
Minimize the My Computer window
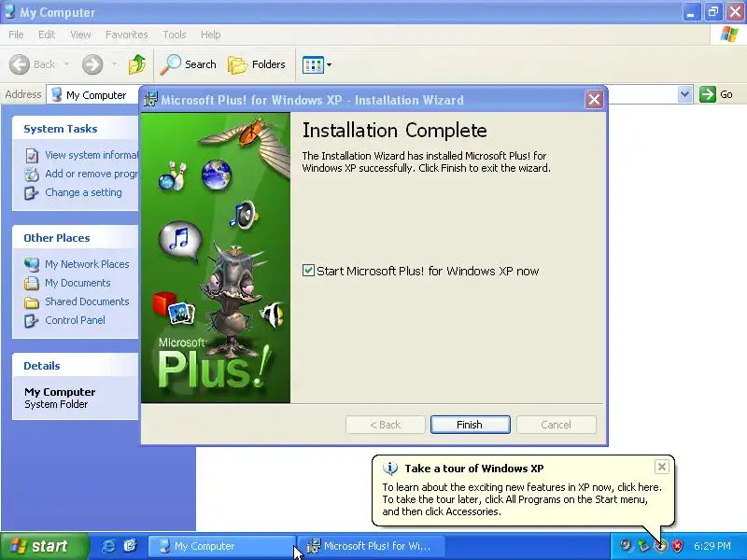[x=690, y=12]
